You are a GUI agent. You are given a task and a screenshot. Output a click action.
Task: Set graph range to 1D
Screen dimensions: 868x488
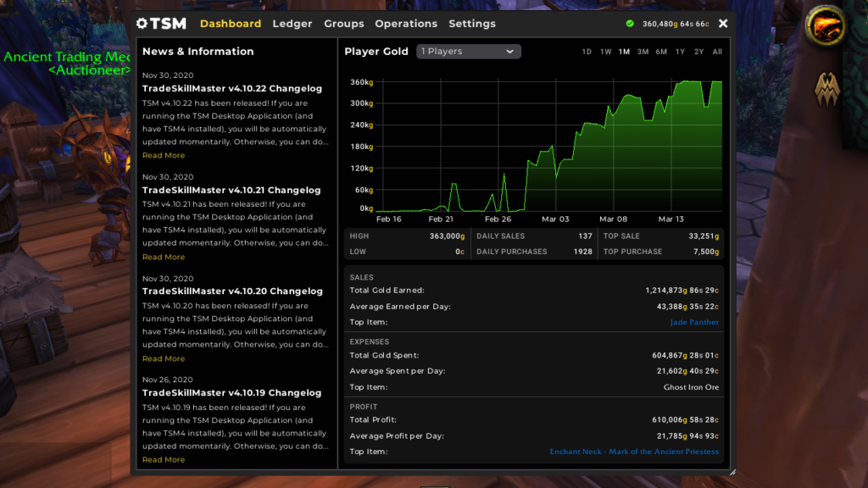587,52
